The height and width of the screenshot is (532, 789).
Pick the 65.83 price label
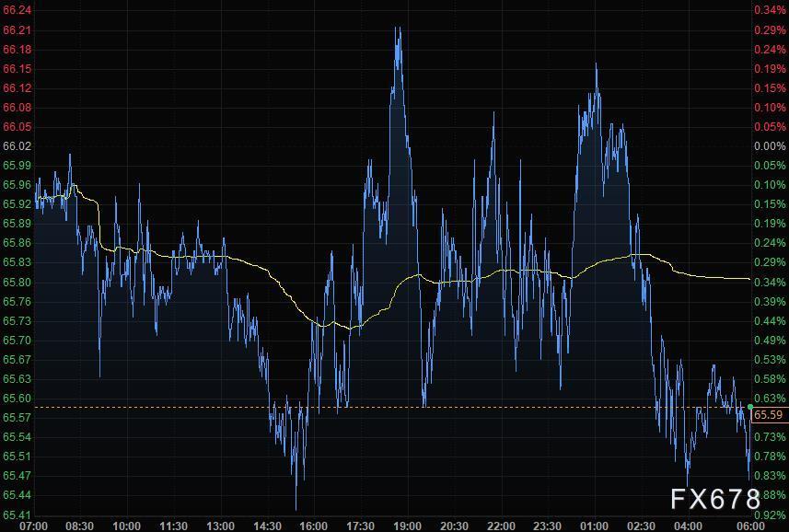click(x=17, y=262)
